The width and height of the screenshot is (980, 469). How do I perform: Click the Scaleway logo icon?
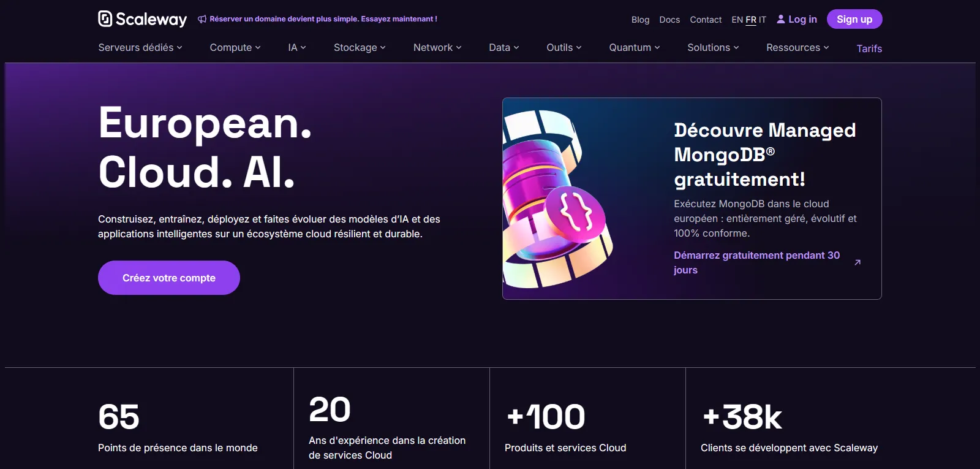pos(105,19)
